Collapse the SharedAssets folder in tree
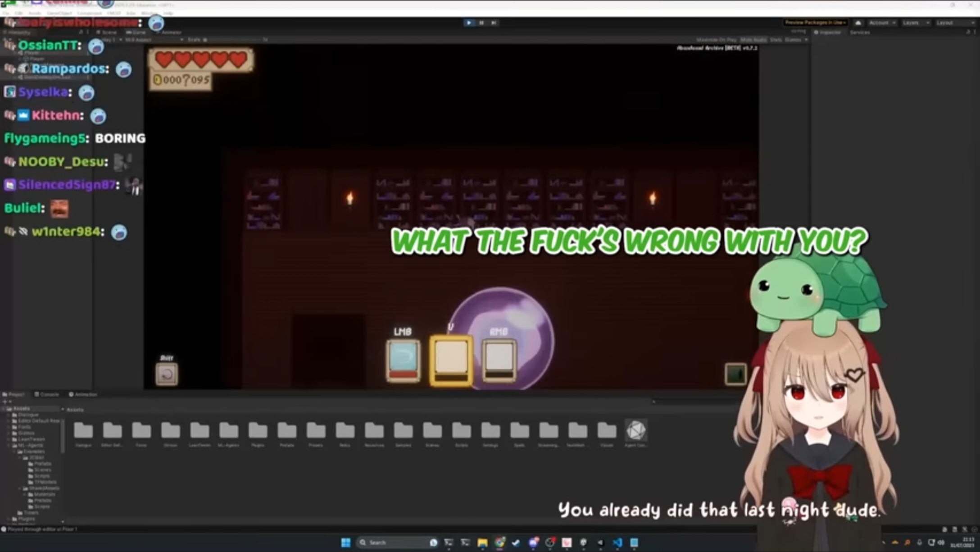 click(x=20, y=488)
